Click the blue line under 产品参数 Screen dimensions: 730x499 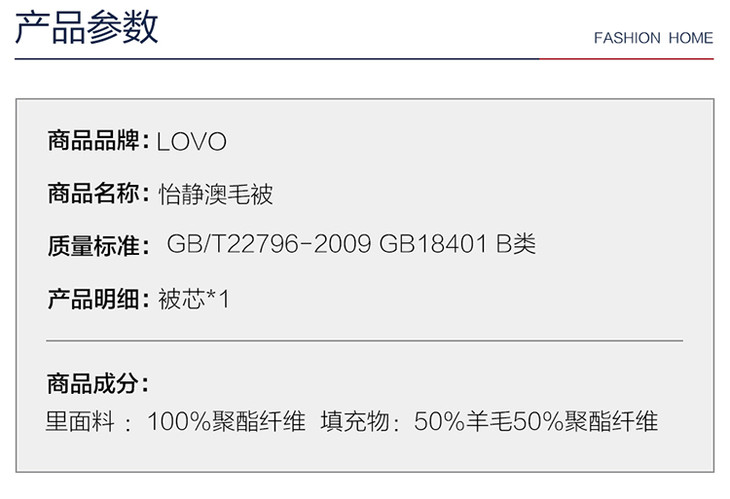[x=270, y=59]
